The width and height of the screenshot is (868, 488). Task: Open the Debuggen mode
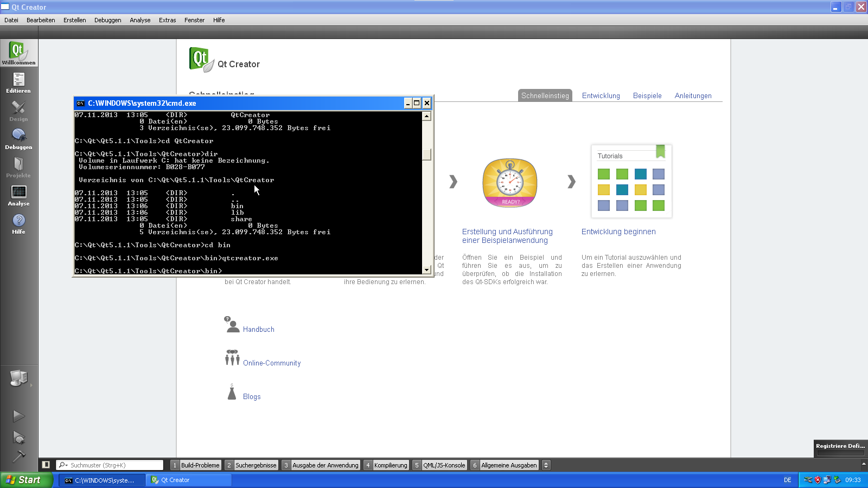(18, 139)
